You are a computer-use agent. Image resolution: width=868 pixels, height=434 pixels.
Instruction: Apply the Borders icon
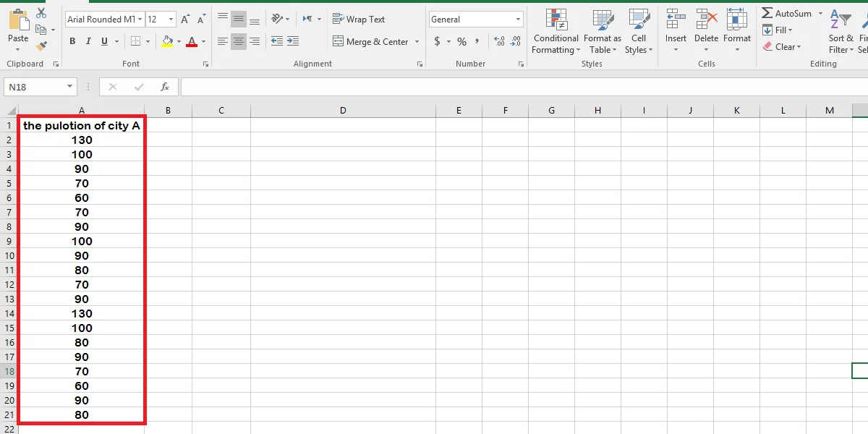pos(137,42)
